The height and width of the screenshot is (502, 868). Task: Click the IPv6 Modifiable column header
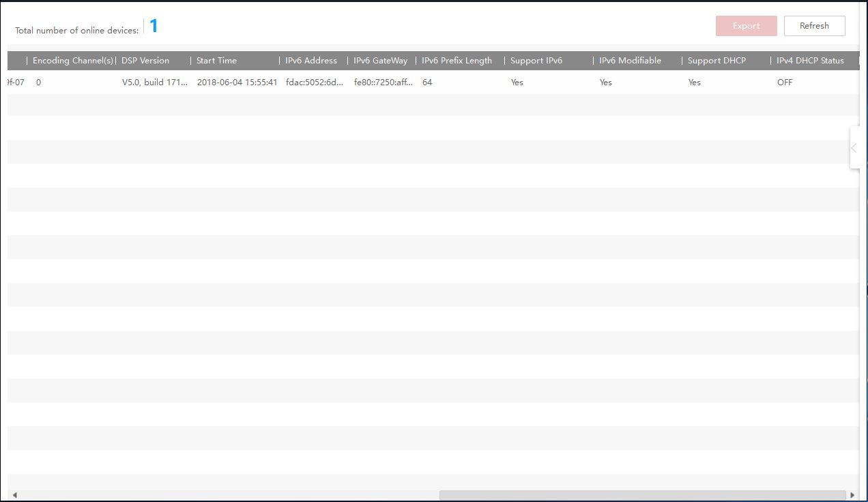(630, 61)
